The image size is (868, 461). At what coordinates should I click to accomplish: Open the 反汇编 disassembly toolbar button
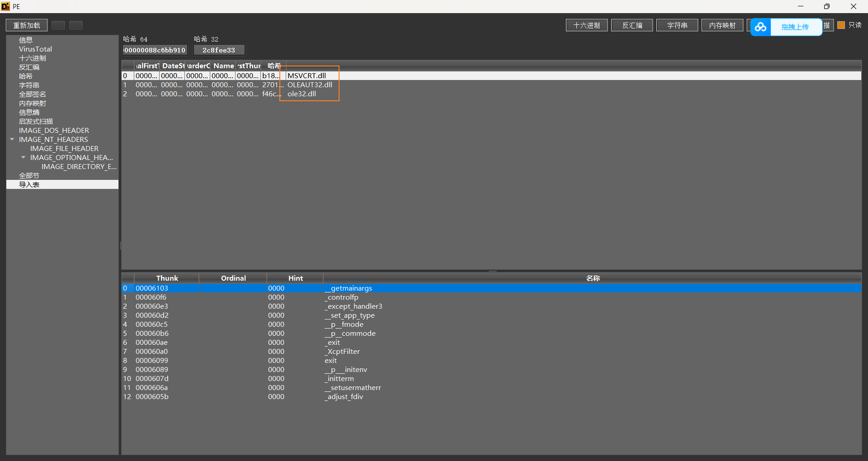pyautogui.click(x=632, y=25)
